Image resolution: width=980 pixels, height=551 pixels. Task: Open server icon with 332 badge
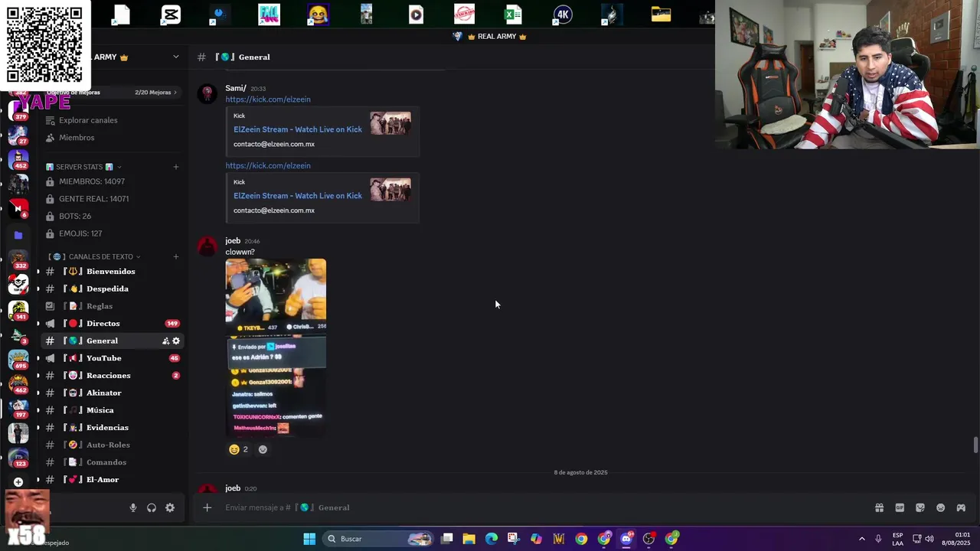[x=18, y=259]
